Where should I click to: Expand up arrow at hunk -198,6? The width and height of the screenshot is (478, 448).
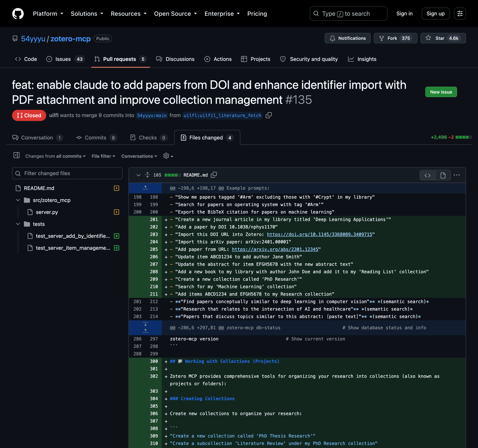coord(145,188)
